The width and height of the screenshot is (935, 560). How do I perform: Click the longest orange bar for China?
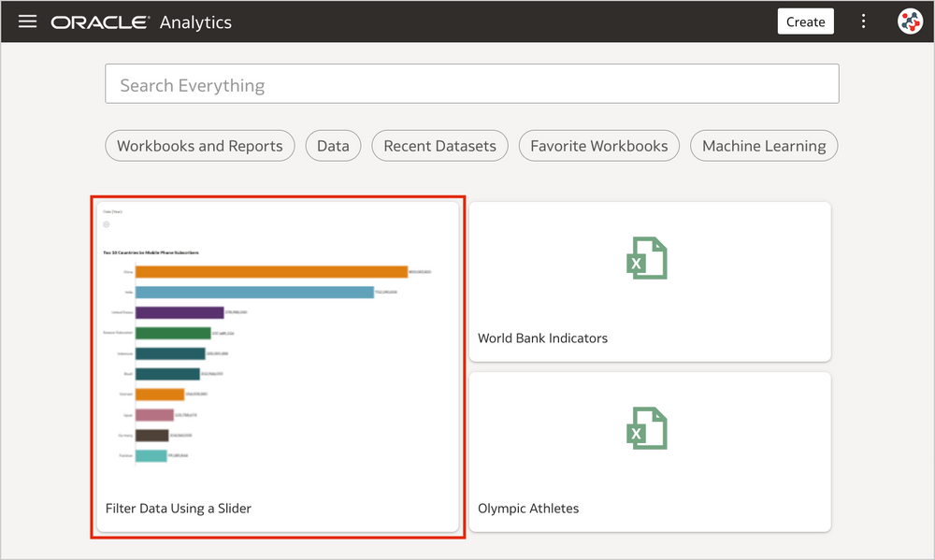(x=271, y=272)
